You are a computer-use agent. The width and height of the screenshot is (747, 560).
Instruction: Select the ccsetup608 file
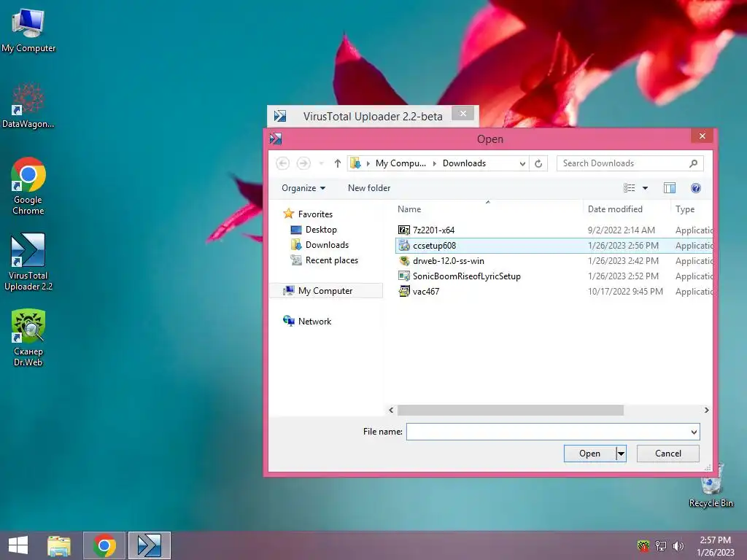coord(435,245)
